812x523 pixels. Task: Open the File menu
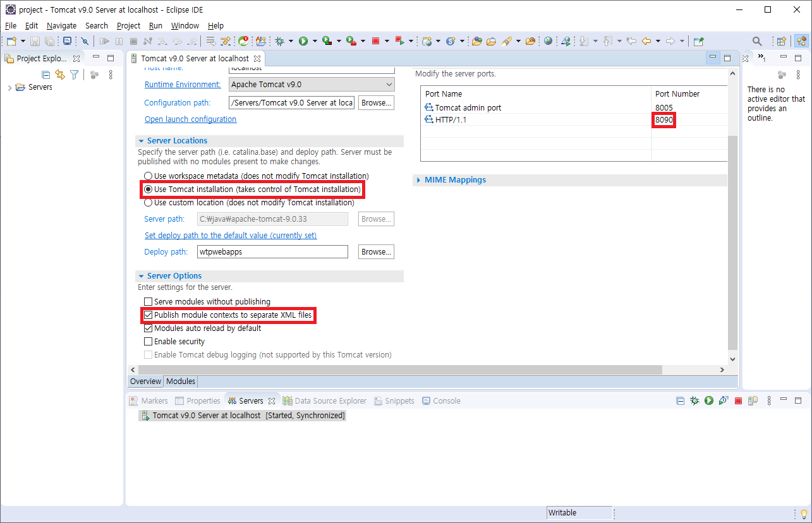click(x=11, y=26)
